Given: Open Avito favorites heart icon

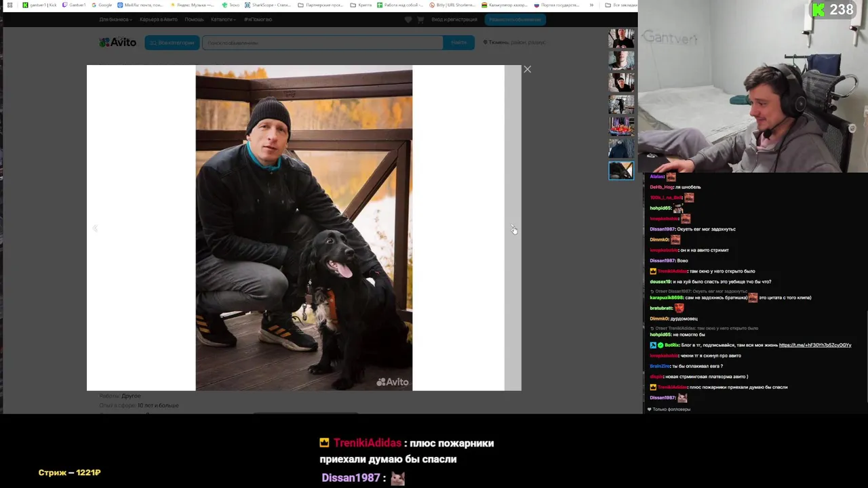Looking at the screenshot, I should 408,20.
